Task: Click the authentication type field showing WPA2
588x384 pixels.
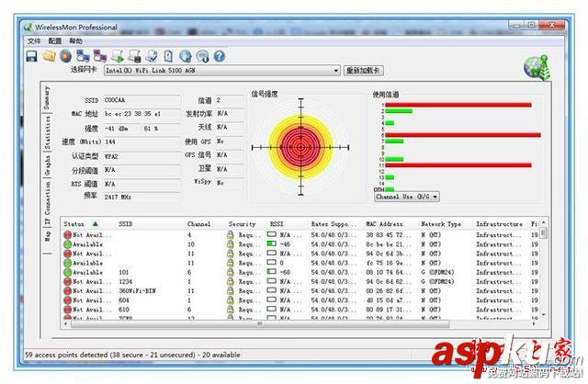Action: click(141, 156)
